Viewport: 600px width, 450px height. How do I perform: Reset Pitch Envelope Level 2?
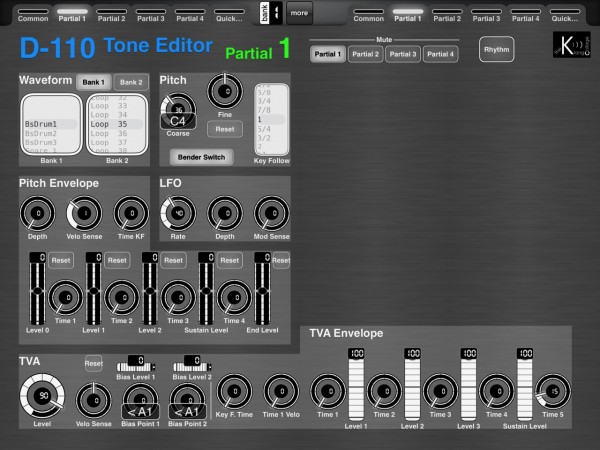point(173,260)
